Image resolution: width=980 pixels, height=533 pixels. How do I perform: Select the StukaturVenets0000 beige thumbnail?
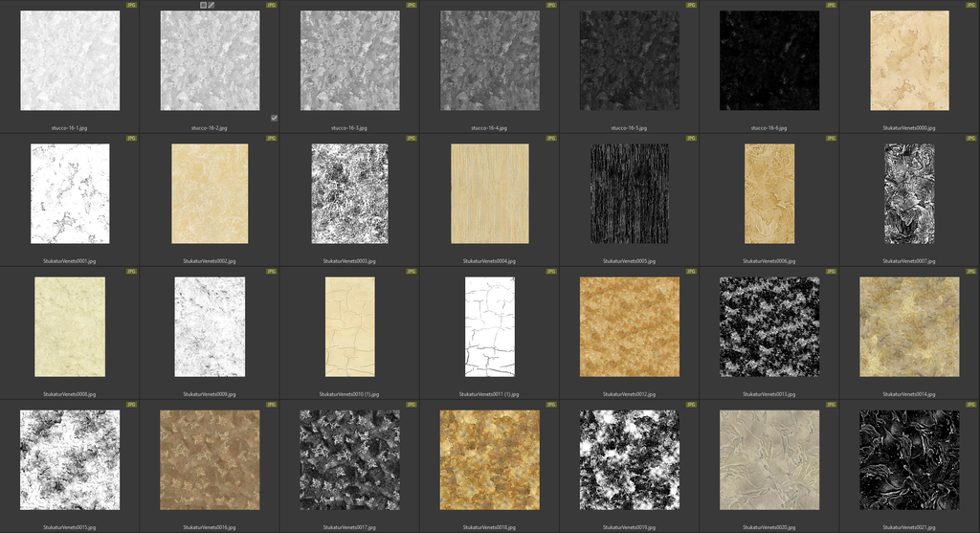pyautogui.click(x=909, y=60)
